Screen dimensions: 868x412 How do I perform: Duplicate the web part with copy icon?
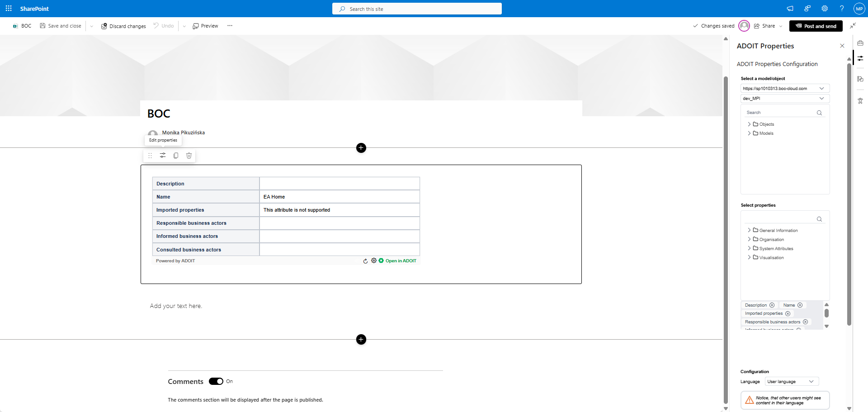point(176,156)
